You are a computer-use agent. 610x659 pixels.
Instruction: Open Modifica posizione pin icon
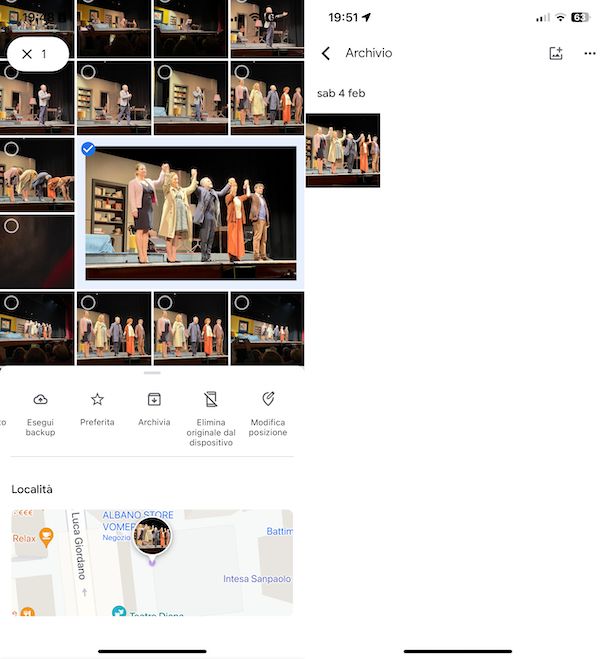(x=268, y=399)
